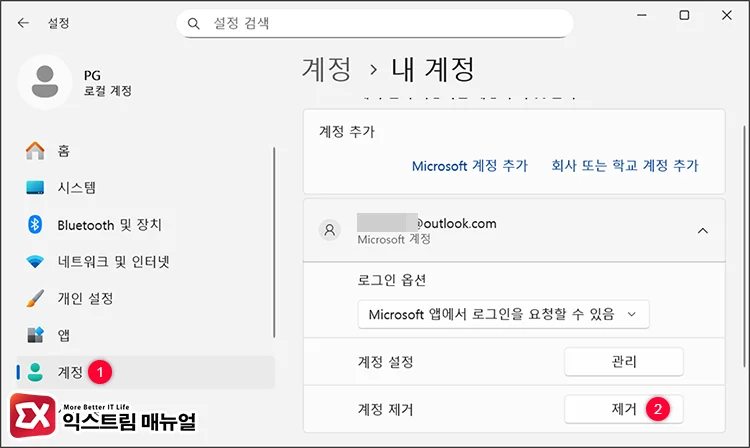Open Bluetooth 및 장치 category
Image resolution: width=750 pixels, height=448 pixels.
click(145, 225)
